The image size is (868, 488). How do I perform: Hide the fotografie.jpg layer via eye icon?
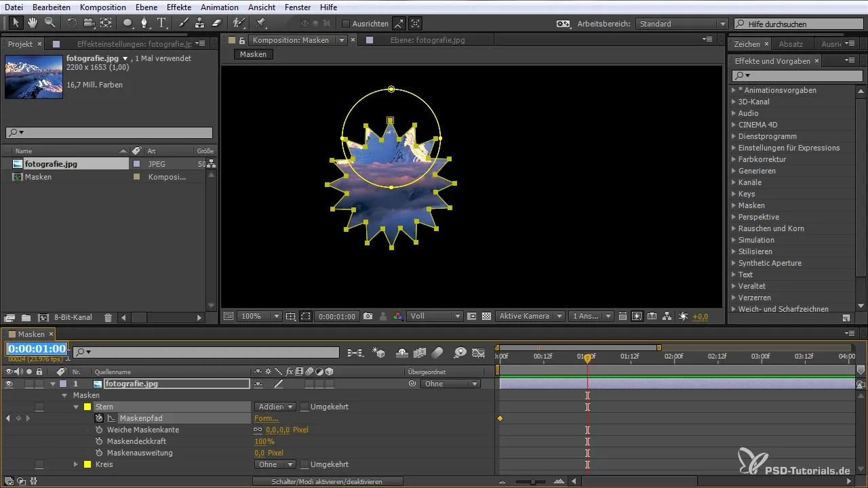[x=9, y=384]
